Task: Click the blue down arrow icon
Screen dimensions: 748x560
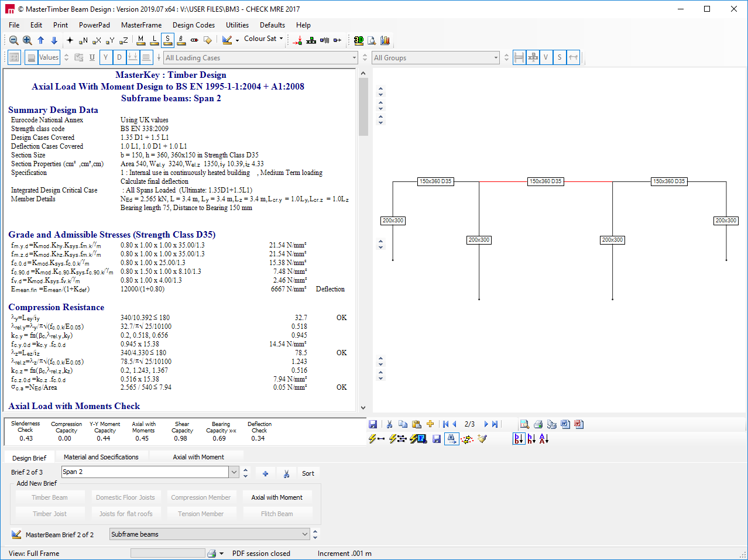Action: coord(54,40)
